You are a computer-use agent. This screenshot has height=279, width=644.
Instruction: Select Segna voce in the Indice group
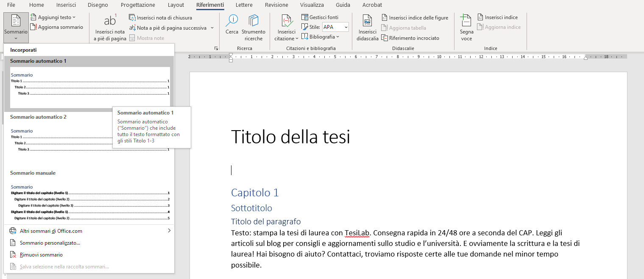pos(466,28)
